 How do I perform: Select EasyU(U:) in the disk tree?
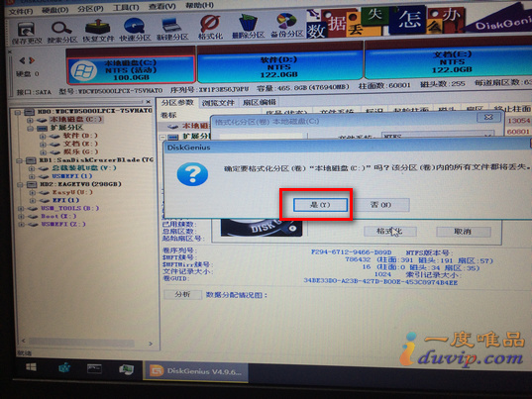click(x=72, y=192)
